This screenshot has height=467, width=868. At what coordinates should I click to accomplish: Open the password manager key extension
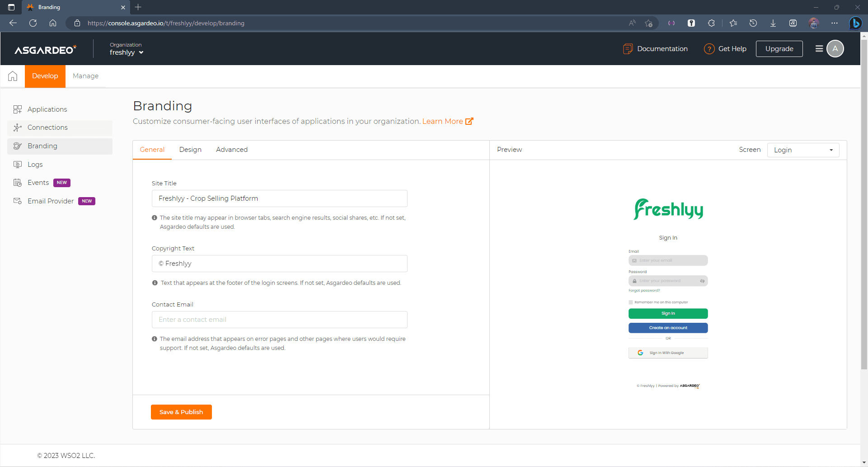(x=691, y=23)
